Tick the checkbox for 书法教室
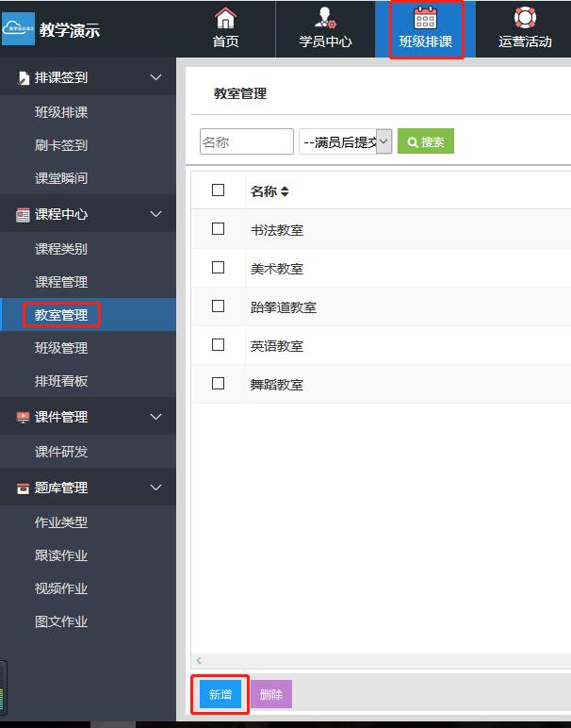This screenshot has width=571, height=728. (219, 229)
